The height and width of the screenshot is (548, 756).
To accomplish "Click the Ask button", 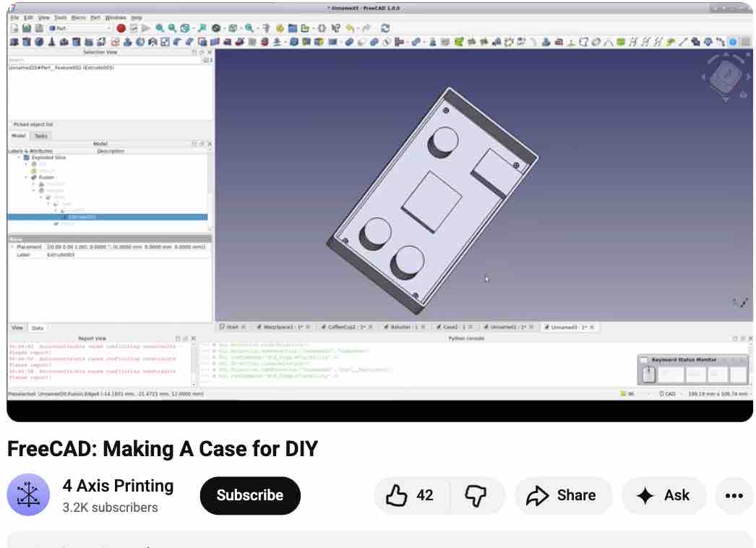I will 664,495.
